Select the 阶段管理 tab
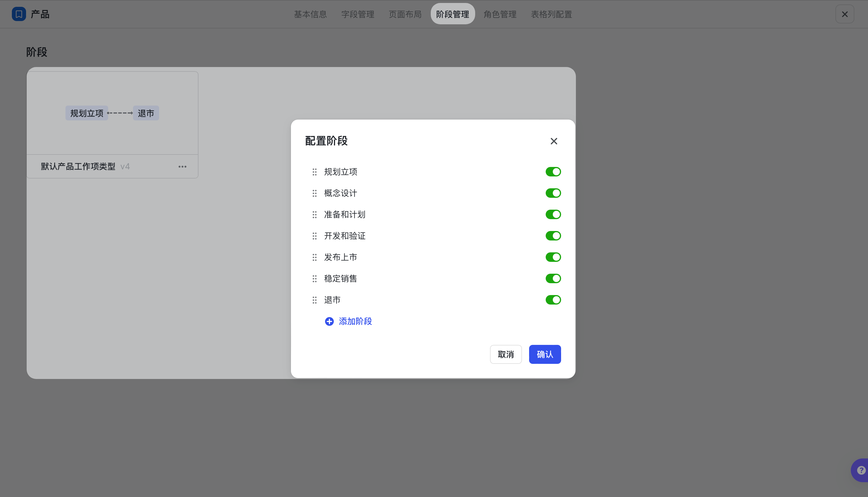Screen dimensions: 868x497 tap(452, 14)
